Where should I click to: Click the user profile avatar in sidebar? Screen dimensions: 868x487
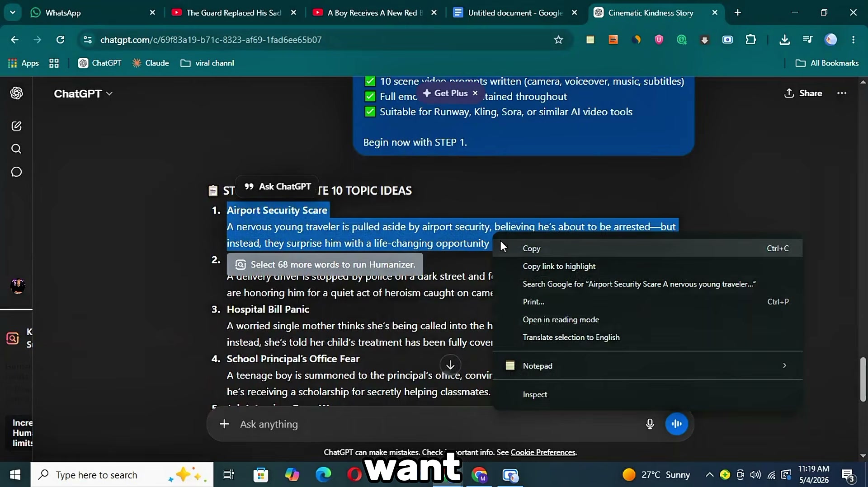[x=18, y=286]
